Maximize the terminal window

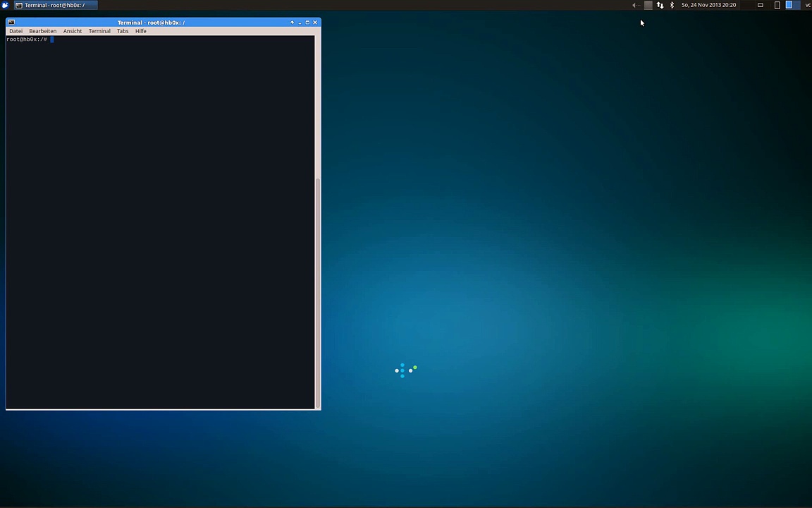307,23
